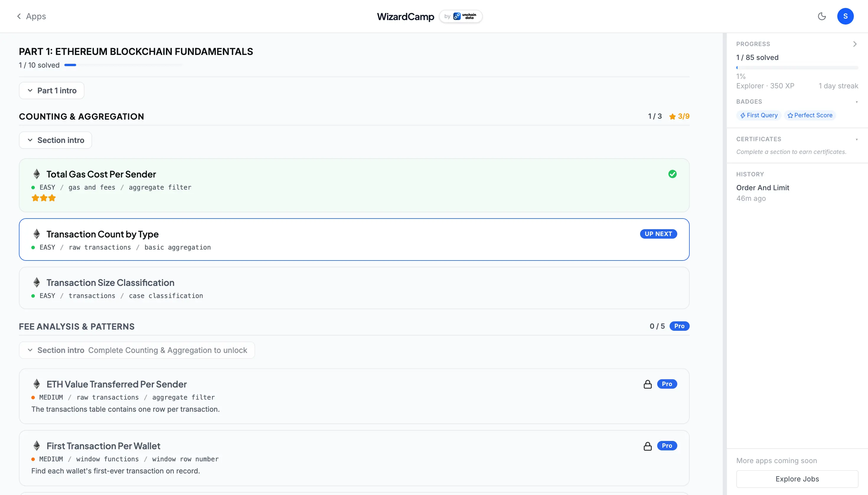Image resolution: width=868 pixels, height=495 pixels.
Task: Click the '1 / 3' section count
Action: point(655,116)
